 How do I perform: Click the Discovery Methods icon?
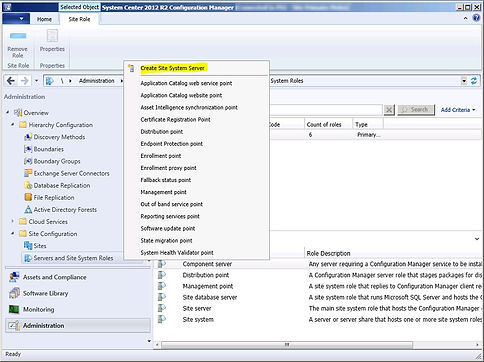coord(28,137)
